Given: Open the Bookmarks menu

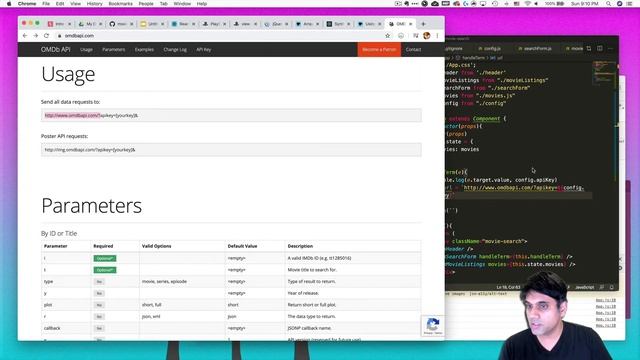Looking at the screenshot, I should tap(120, 4).
